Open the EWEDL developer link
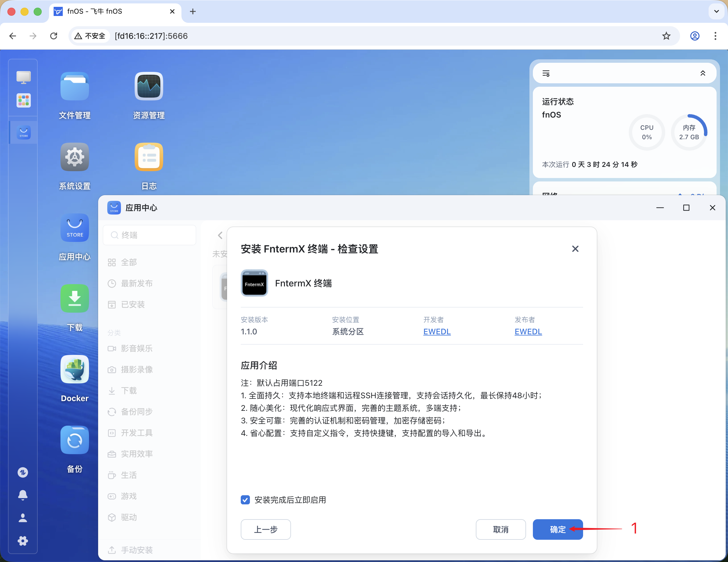 point(437,331)
